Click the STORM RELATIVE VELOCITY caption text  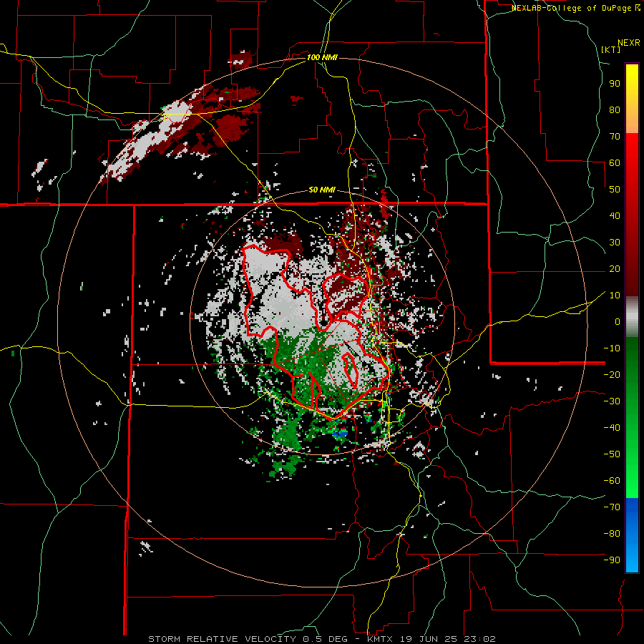click(x=222, y=639)
